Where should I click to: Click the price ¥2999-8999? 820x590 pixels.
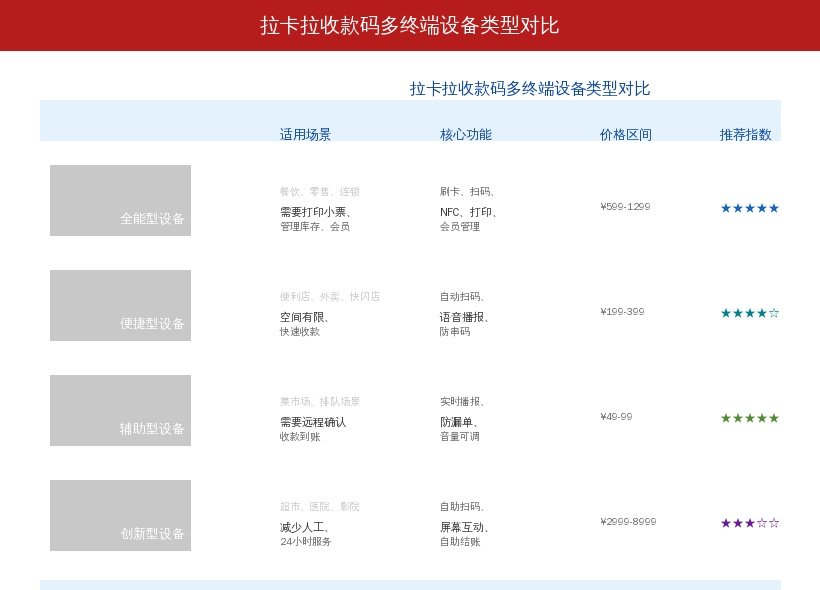click(628, 521)
